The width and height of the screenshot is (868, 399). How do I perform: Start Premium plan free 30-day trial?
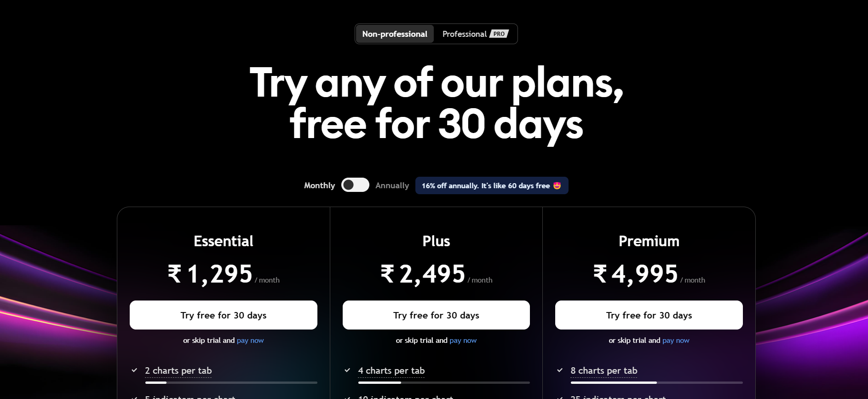(x=649, y=315)
